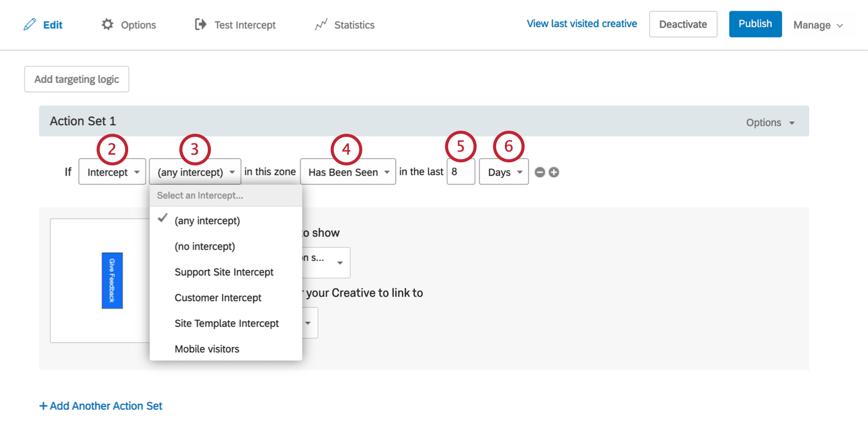
Task: Remove condition with the minus icon
Action: (x=540, y=173)
